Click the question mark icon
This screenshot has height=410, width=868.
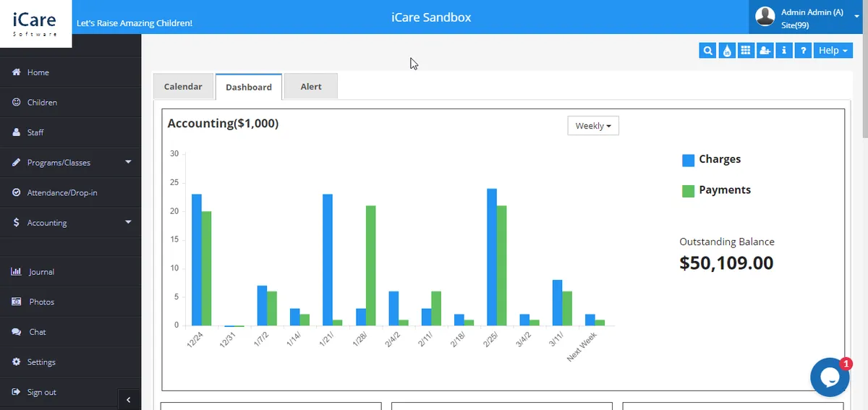803,51
